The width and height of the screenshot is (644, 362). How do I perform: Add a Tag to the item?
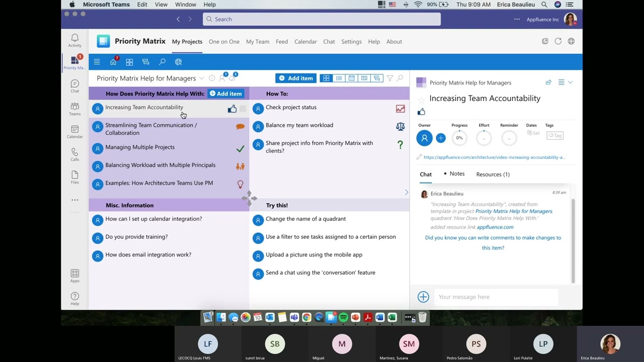click(x=555, y=135)
